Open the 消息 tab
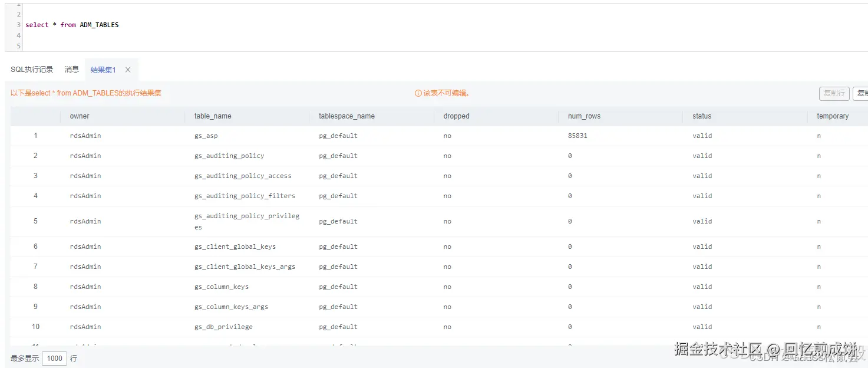 click(x=72, y=70)
